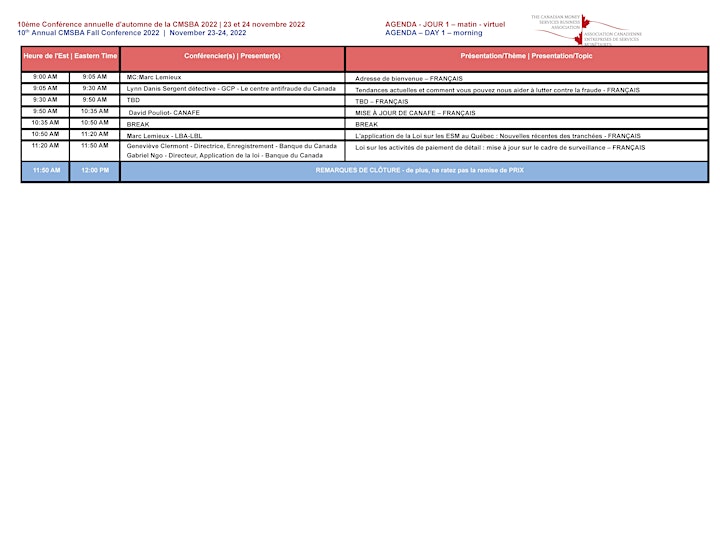Click the 'L'application de la Loi sur les ESM' cell
Image resolution: width=720 pixels, height=543 pixels.
(x=526, y=135)
